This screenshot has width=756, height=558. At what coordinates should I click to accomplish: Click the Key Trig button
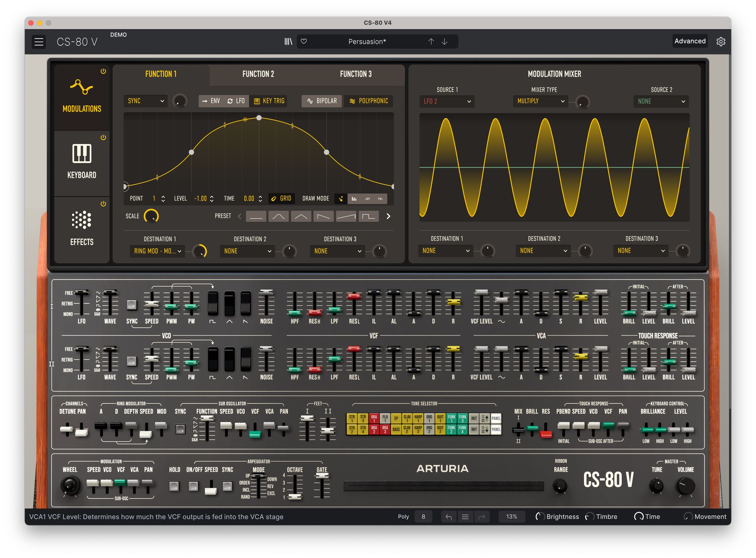[269, 101]
